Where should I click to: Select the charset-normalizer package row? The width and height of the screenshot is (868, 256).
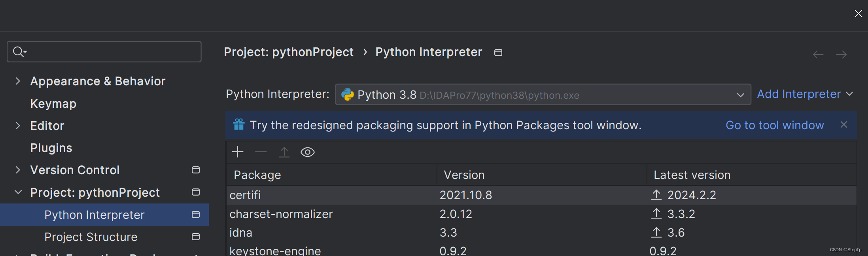pyautogui.click(x=541, y=214)
